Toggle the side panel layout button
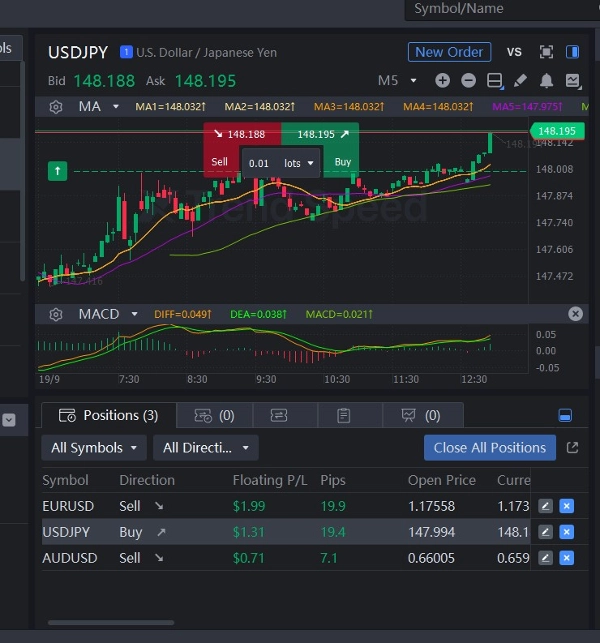Image resolution: width=600 pixels, height=643 pixels. point(572,52)
